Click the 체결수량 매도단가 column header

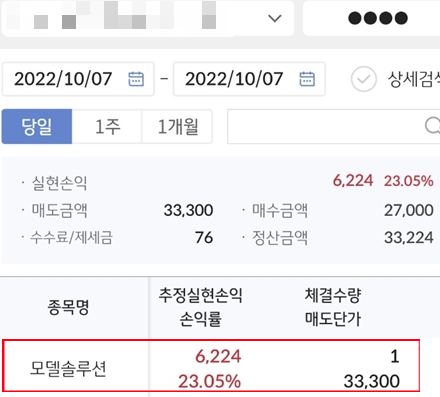[333, 307]
